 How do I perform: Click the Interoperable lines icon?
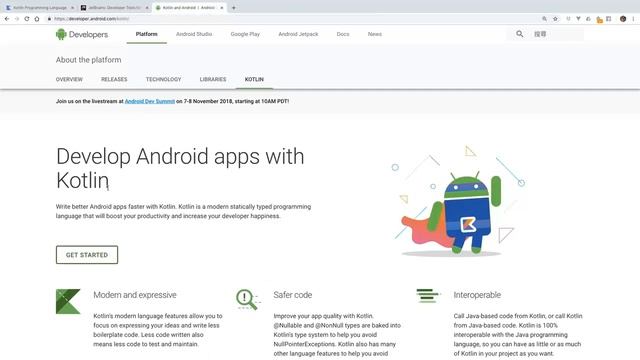[428, 296]
